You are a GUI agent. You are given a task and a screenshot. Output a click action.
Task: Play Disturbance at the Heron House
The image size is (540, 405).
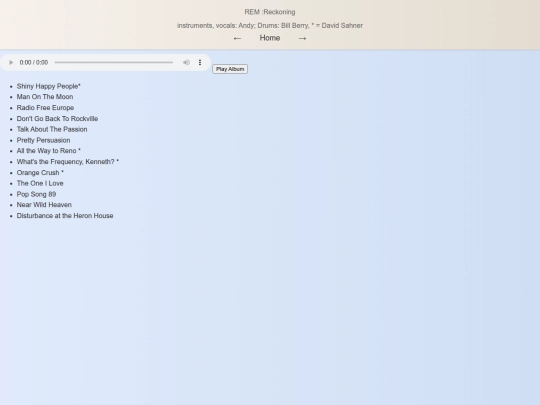[65, 216]
